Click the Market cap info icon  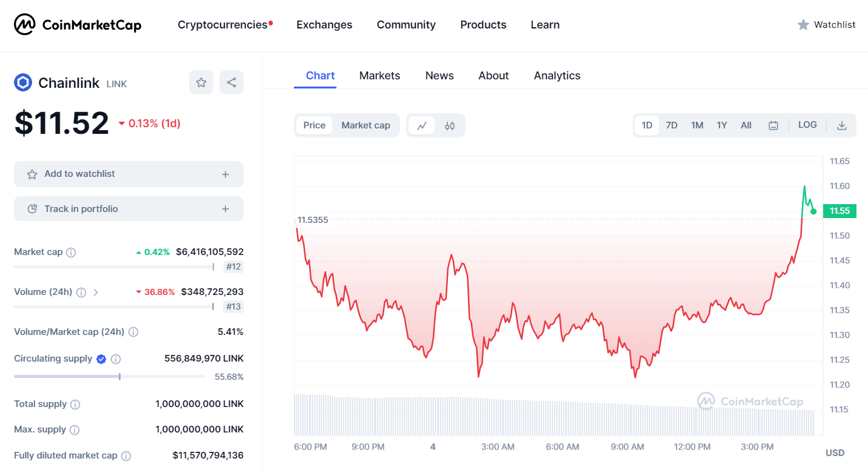[71, 252]
